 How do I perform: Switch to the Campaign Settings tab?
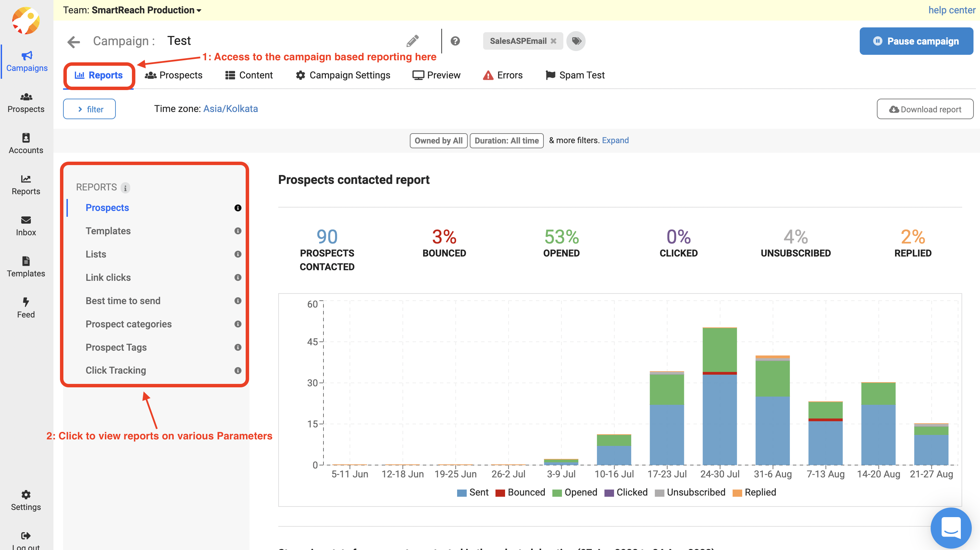pyautogui.click(x=343, y=75)
